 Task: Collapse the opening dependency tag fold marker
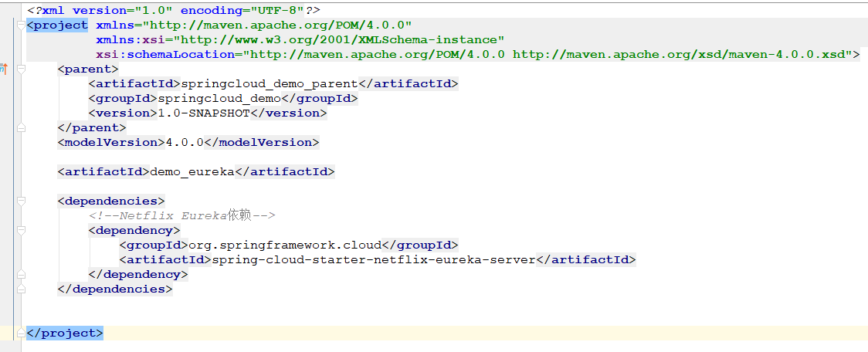point(21,230)
